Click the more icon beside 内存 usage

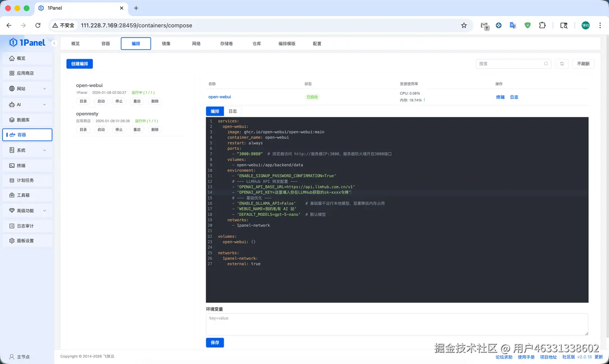click(x=424, y=100)
